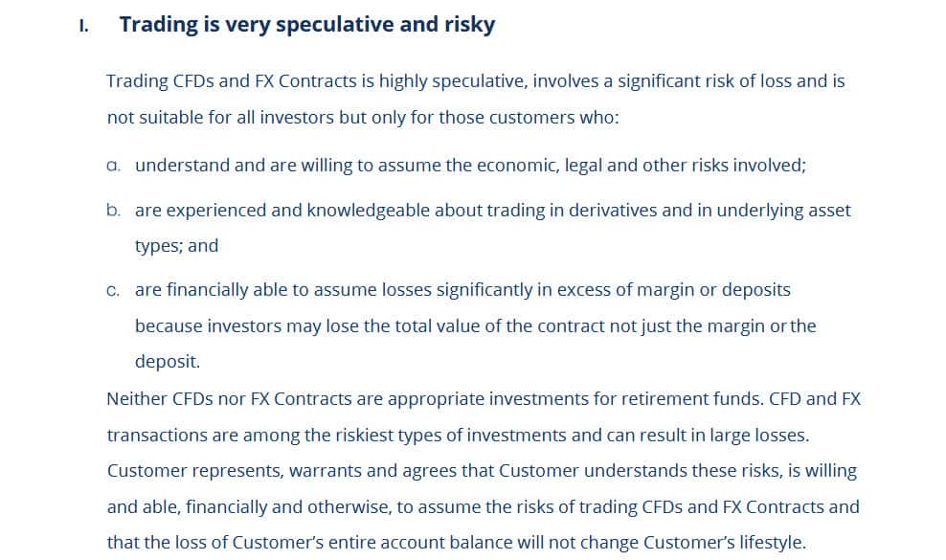Click the sentence starting "Neither CFDs nor FX Contracts"
This screenshot has width=946, height=560.
point(484,398)
